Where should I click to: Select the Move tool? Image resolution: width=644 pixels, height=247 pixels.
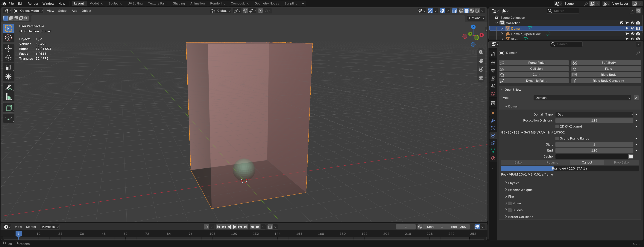point(8,49)
